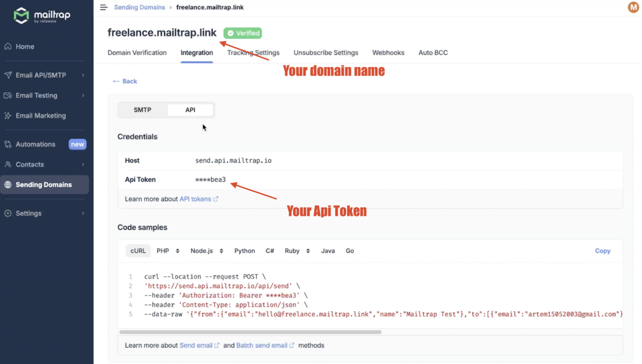Click the hamburger menu icon
This screenshot has height=364, width=642.
pos(104,7)
